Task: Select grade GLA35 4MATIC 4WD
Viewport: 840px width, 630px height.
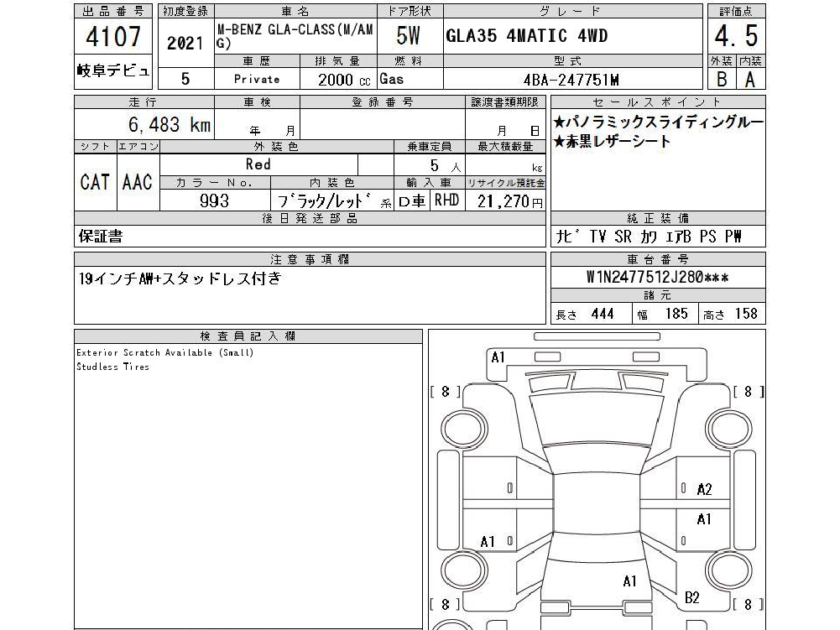Action: 527,36
